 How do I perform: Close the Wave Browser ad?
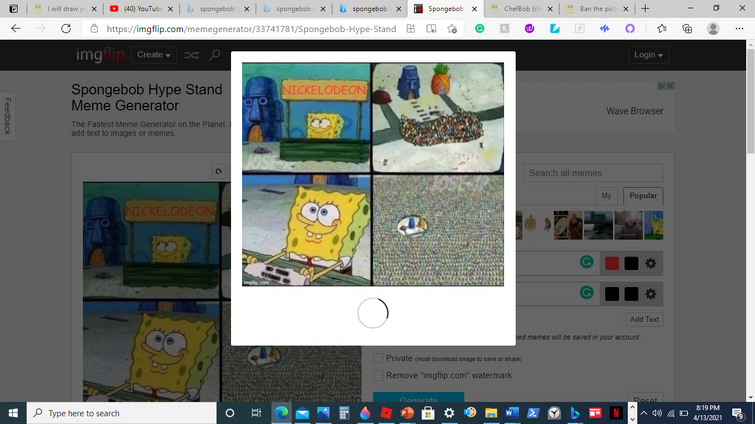(670, 86)
